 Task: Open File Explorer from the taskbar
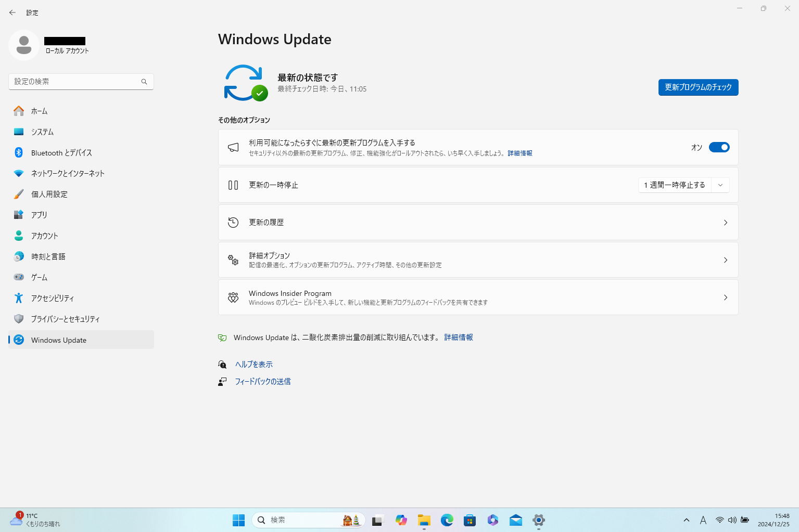tap(424, 520)
